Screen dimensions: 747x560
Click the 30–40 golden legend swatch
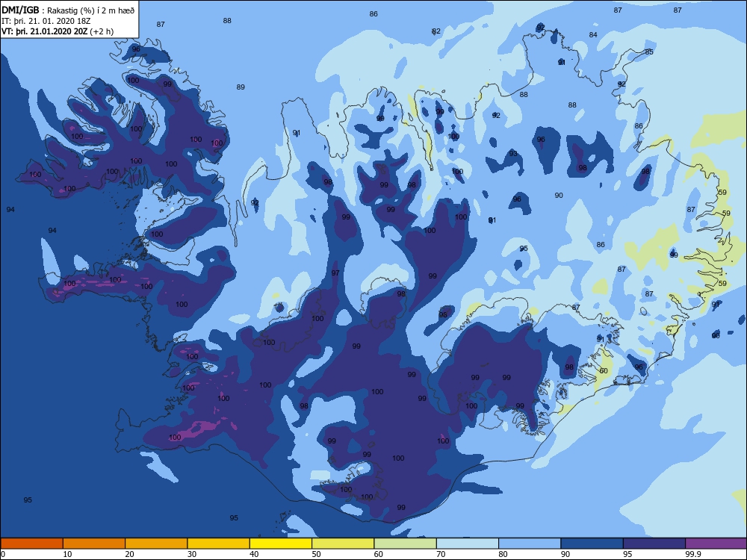[x=219, y=544]
